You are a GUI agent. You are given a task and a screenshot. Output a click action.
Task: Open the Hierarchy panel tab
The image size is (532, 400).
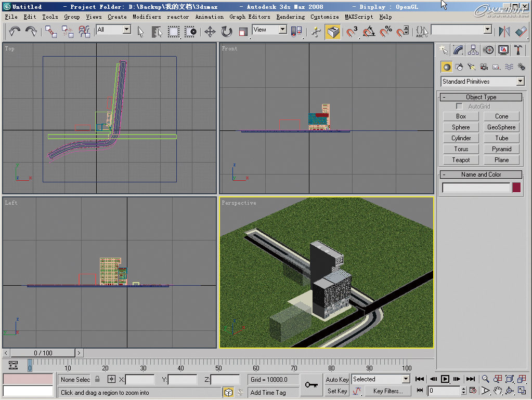click(x=473, y=50)
